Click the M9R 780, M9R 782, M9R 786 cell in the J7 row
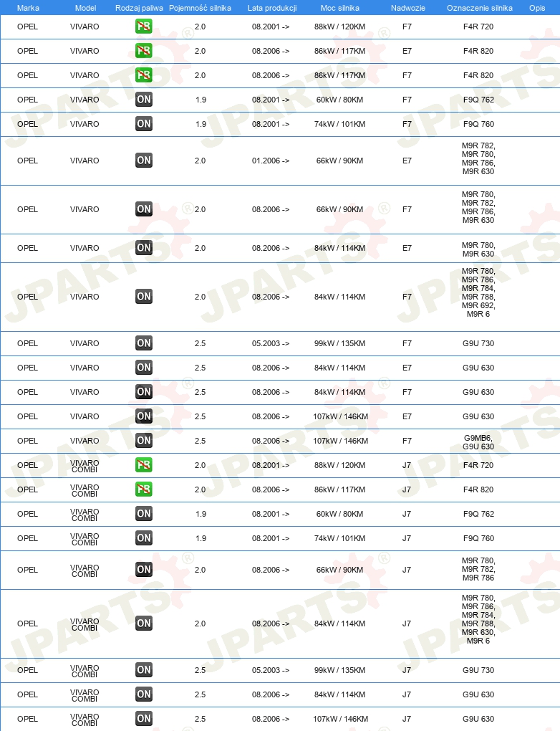This screenshot has width=560, height=731. coord(478,569)
